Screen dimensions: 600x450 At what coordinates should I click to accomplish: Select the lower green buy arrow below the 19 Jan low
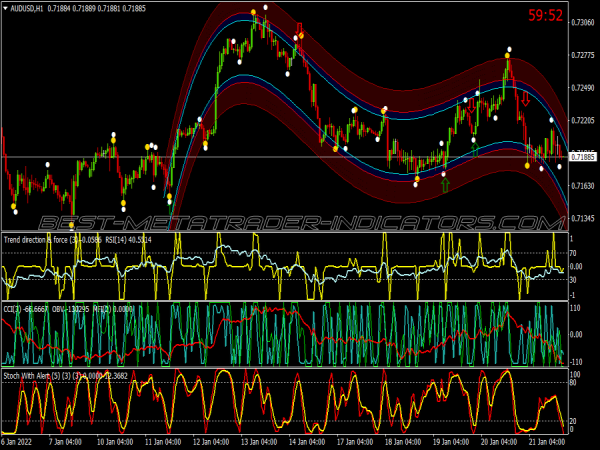point(445,185)
